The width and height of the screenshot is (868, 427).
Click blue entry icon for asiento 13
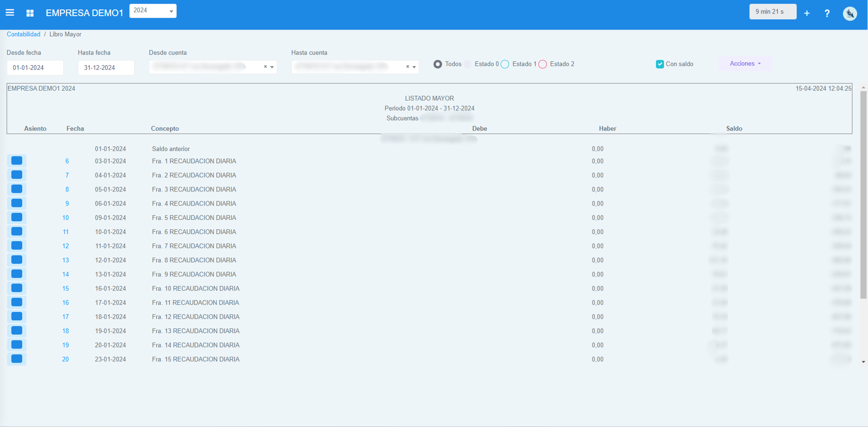tap(17, 260)
